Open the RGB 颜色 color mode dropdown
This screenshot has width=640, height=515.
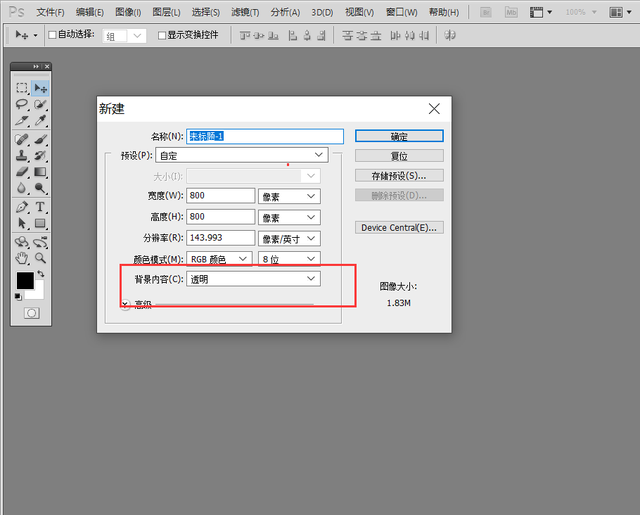[x=219, y=259]
